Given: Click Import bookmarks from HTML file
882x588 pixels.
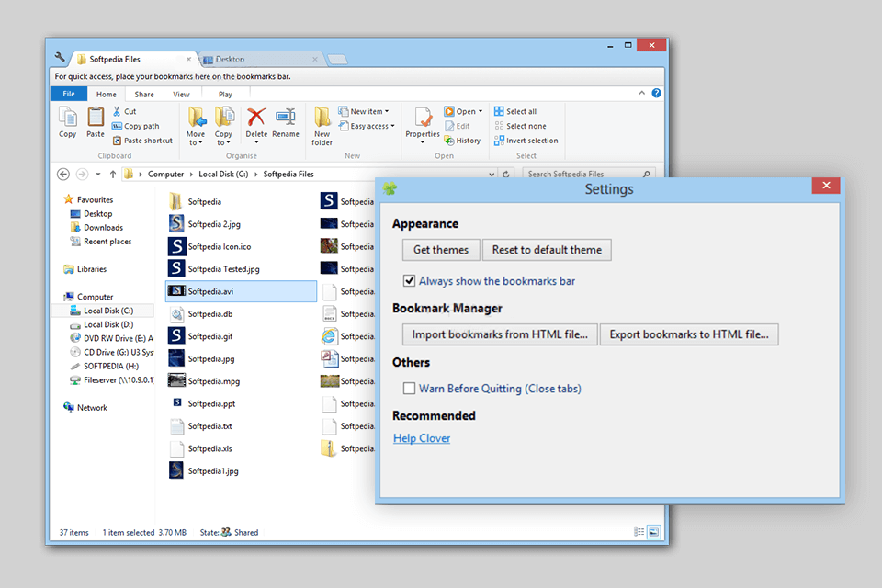Looking at the screenshot, I should pos(500,334).
